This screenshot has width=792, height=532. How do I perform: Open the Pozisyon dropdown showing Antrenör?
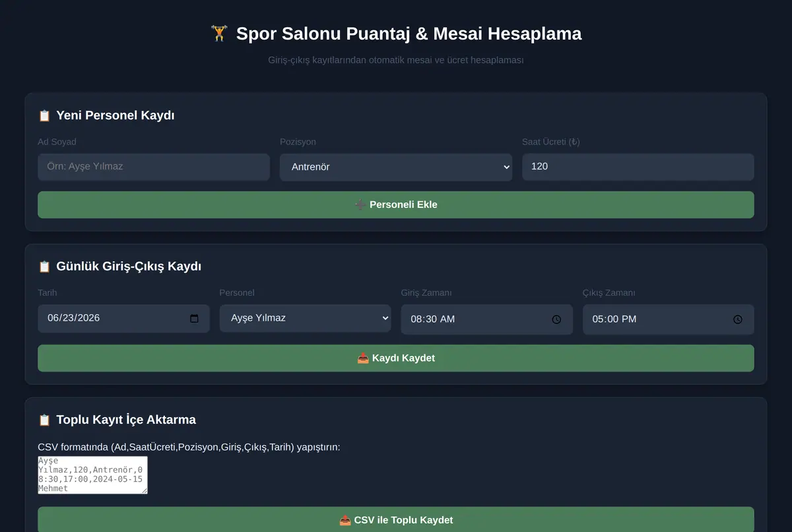[396, 167]
